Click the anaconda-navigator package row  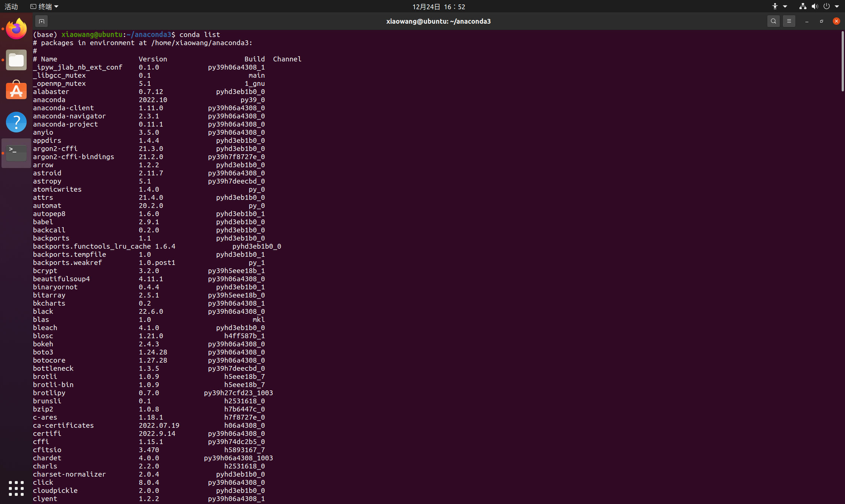(149, 116)
